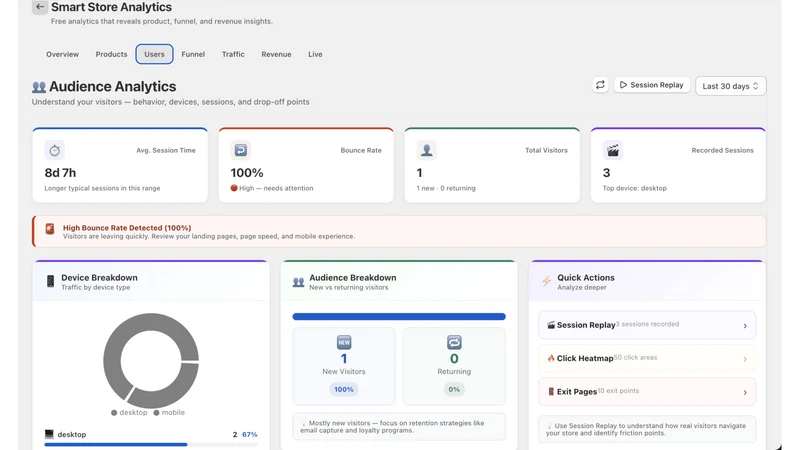Viewport: 800px width, 450px height.
Task: Click the lightning icon beside Quick Actions
Action: click(546, 281)
